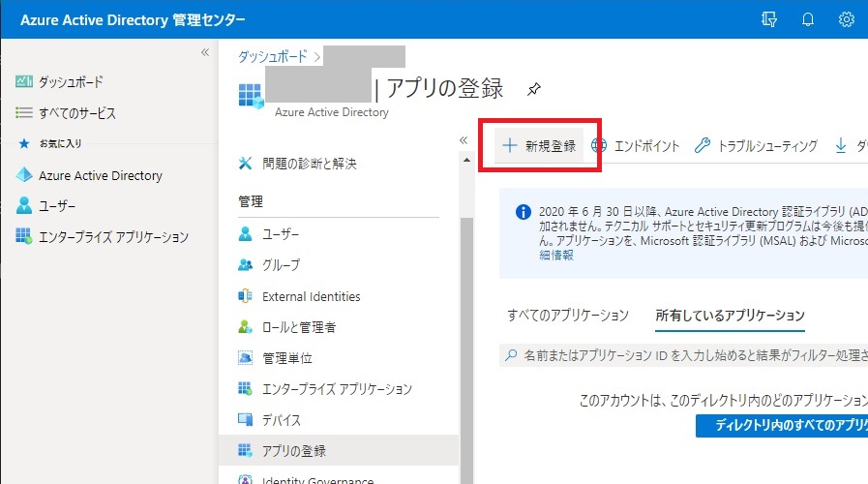Image resolution: width=868 pixels, height=484 pixels.
Task: Click the icon beside ロールと管理者
Action: tap(245, 327)
